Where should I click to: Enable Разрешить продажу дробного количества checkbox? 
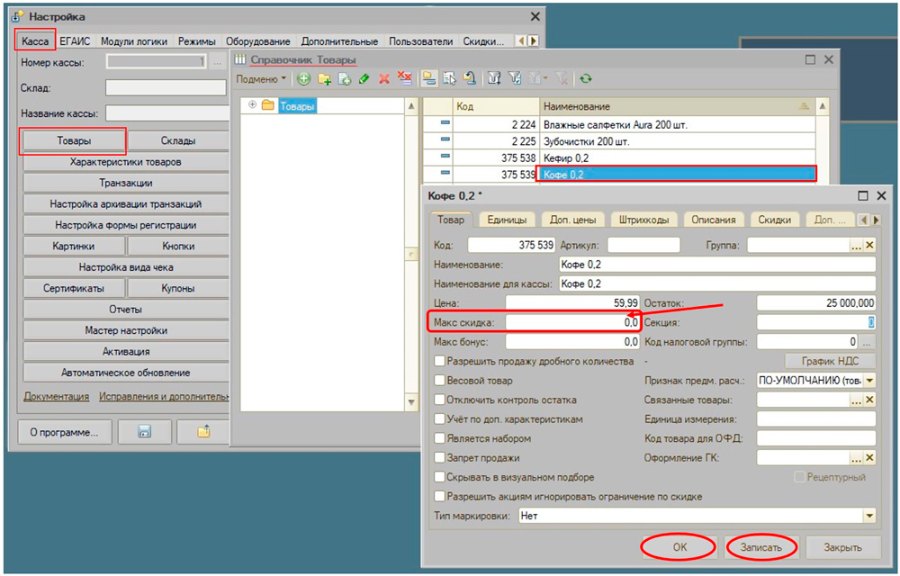[440, 361]
